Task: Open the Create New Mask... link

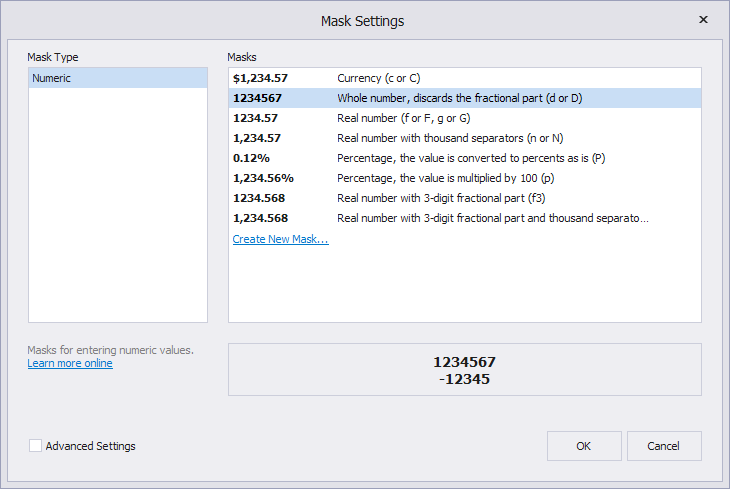Action: tap(280, 239)
